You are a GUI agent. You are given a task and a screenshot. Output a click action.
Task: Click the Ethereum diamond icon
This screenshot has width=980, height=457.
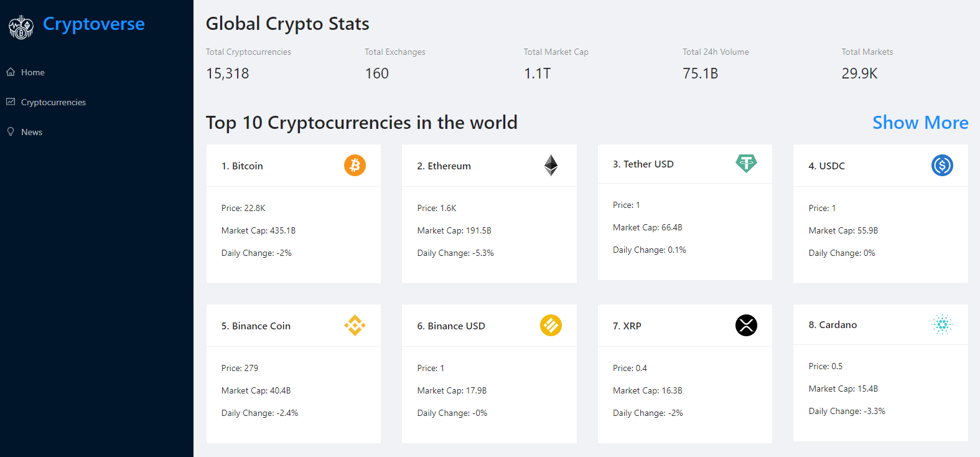pyautogui.click(x=551, y=166)
